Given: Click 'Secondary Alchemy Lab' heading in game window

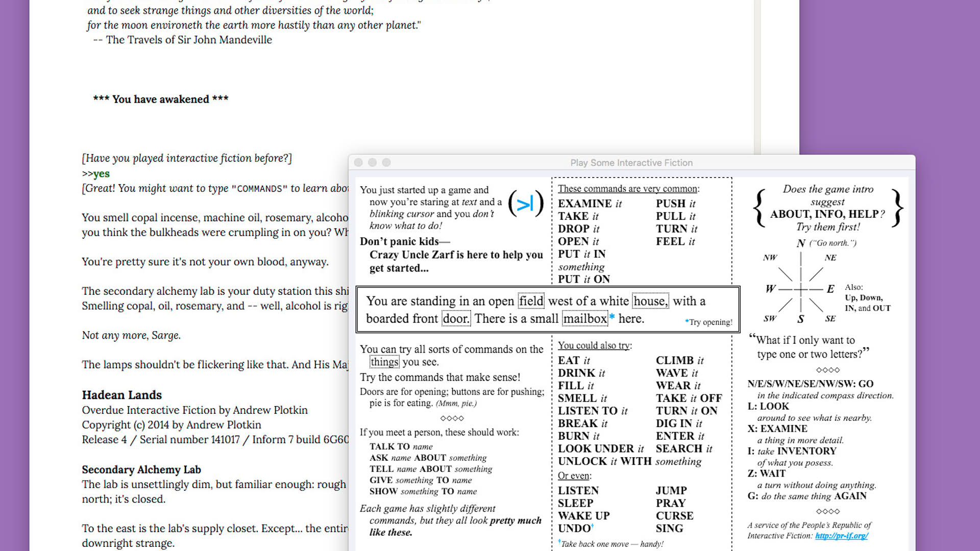Looking at the screenshot, I should coord(141,469).
